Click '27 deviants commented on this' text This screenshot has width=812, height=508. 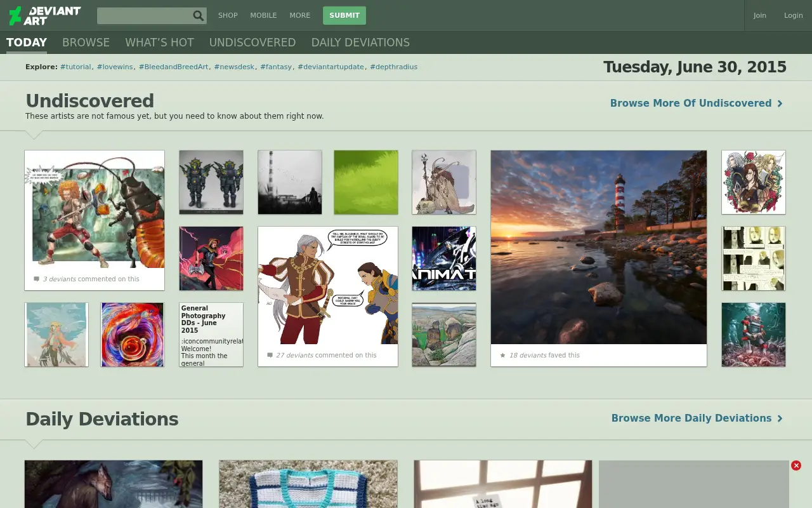[326, 355]
